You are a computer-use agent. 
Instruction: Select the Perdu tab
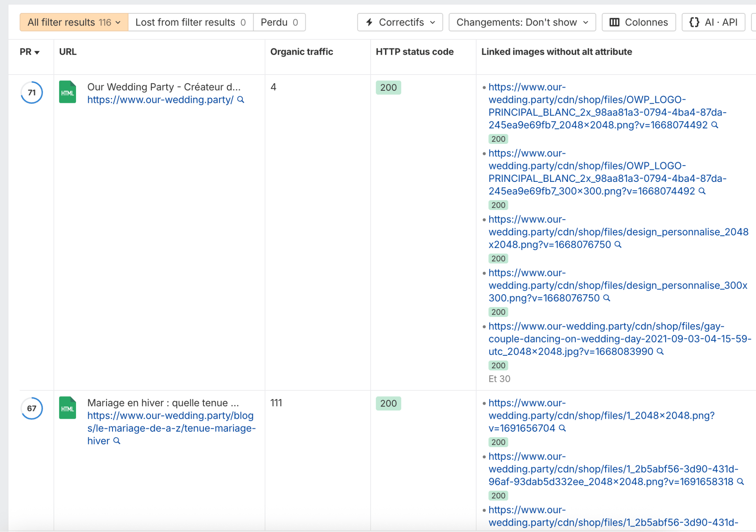point(279,22)
